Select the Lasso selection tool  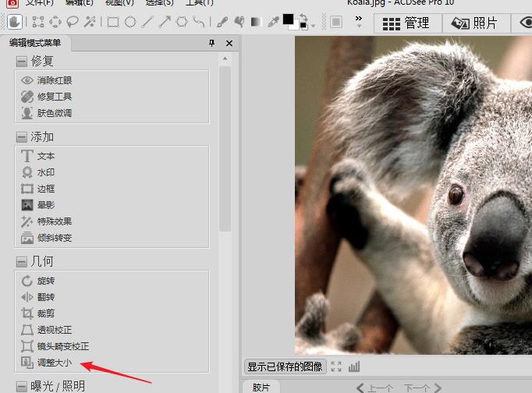[73, 22]
